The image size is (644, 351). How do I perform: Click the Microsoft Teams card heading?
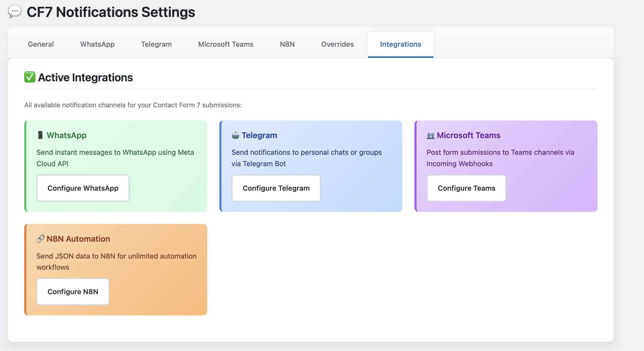tap(468, 135)
